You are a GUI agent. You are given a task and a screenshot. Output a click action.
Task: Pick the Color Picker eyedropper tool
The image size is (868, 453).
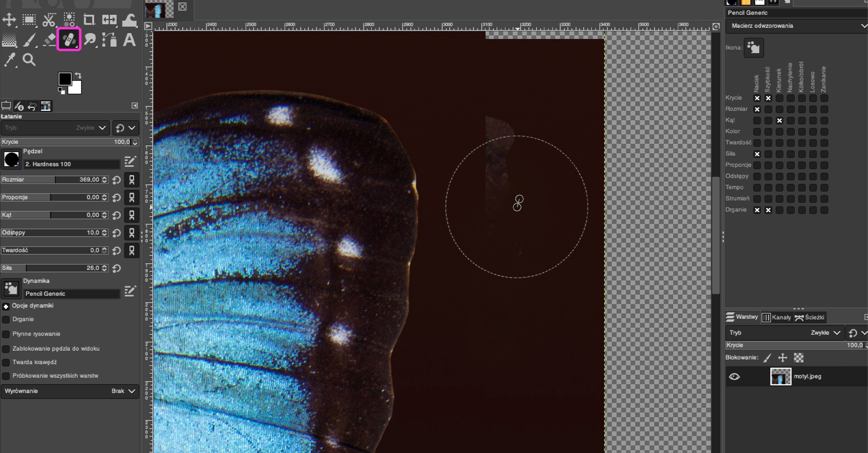coord(9,60)
